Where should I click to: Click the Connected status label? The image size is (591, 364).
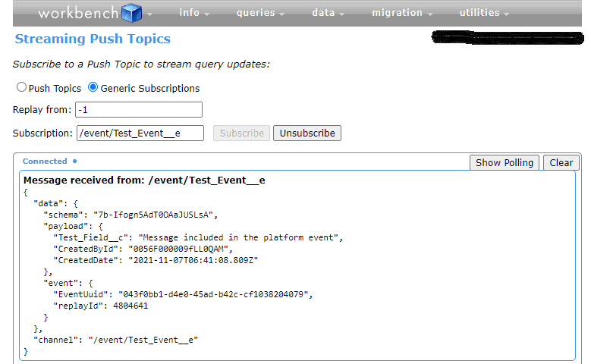click(x=45, y=162)
